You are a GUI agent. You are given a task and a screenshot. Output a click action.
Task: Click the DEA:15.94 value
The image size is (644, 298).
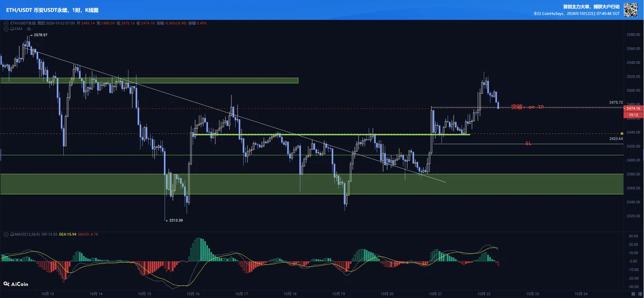[68, 235]
